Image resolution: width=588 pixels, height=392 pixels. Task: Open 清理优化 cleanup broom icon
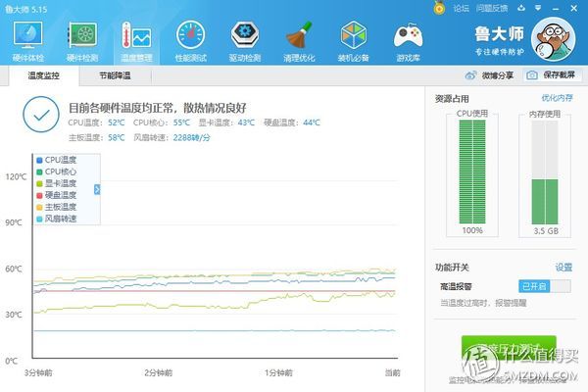299,41
